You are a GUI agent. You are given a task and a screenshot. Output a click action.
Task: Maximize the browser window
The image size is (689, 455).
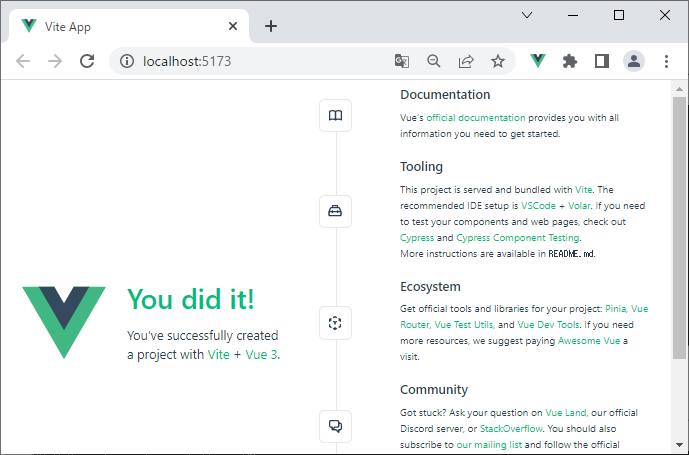[619, 15]
